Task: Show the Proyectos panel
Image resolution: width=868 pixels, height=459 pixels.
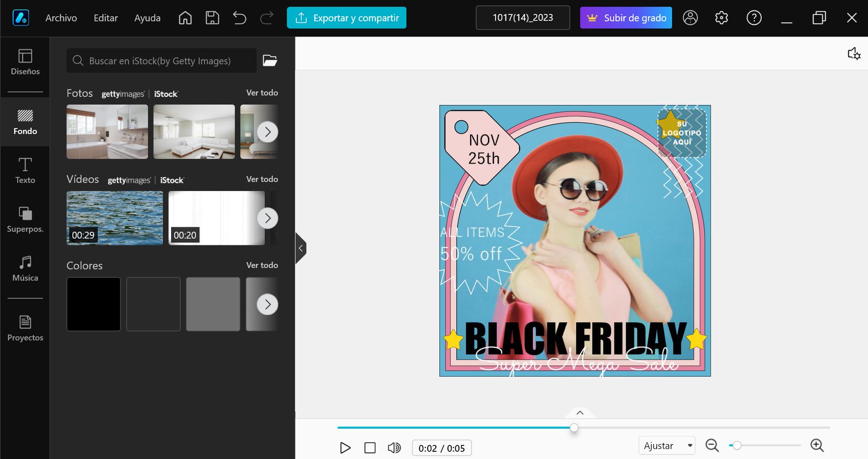Action: (x=25, y=328)
